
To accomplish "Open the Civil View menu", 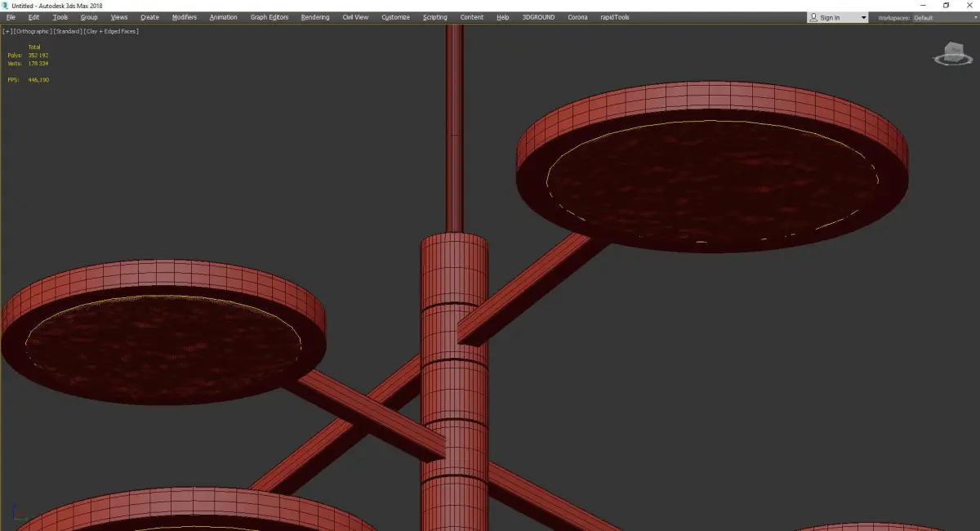I will pyautogui.click(x=355, y=17).
